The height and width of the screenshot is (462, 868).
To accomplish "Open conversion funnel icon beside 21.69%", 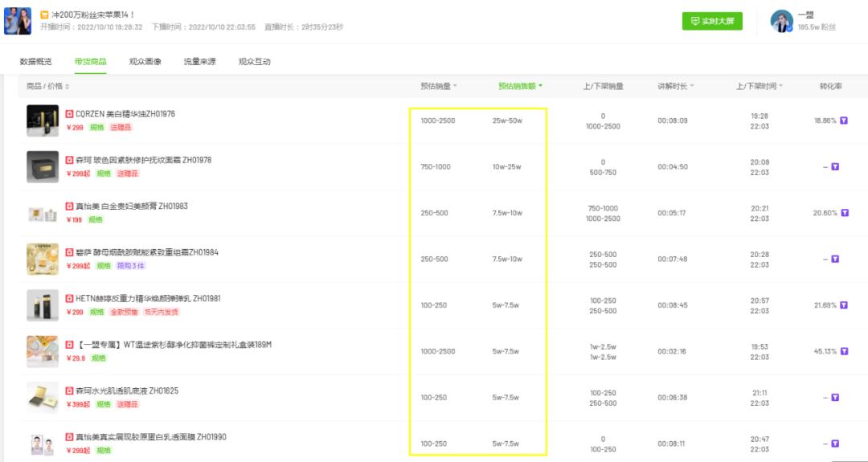I will [844, 305].
